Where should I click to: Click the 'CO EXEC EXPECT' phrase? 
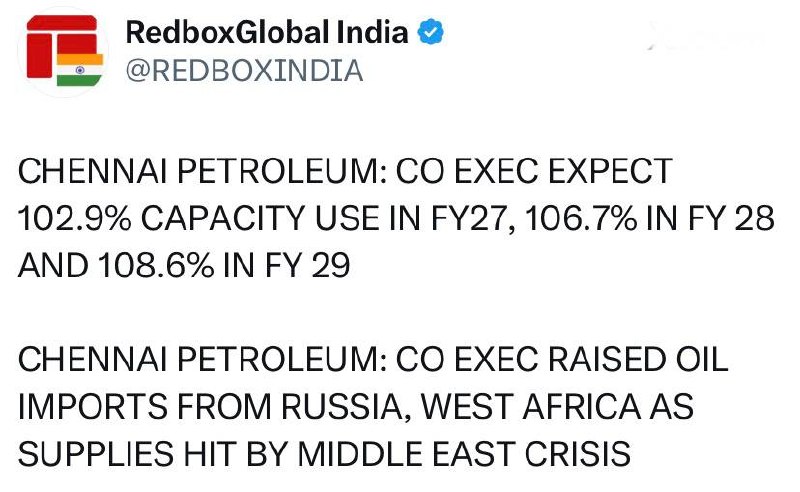tap(534, 171)
